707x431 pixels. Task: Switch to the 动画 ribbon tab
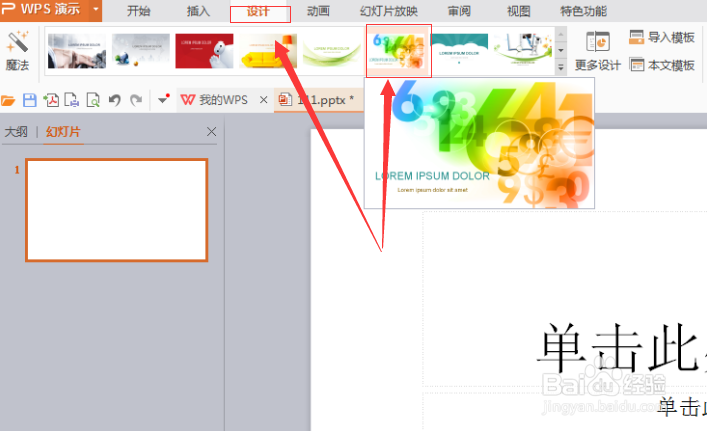pos(318,11)
